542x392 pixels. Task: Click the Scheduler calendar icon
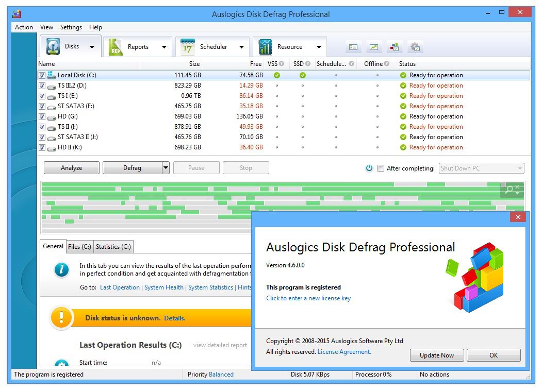[188, 47]
